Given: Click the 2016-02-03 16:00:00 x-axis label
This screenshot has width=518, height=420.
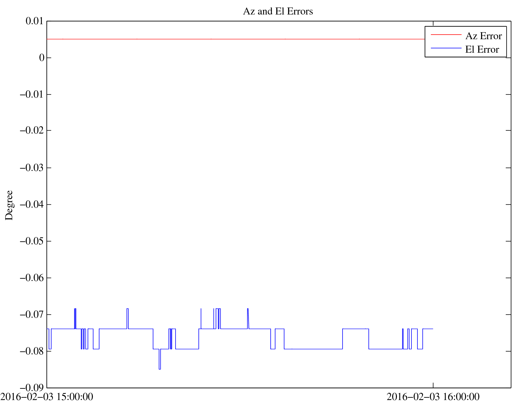Looking at the screenshot, I should tap(433, 397).
